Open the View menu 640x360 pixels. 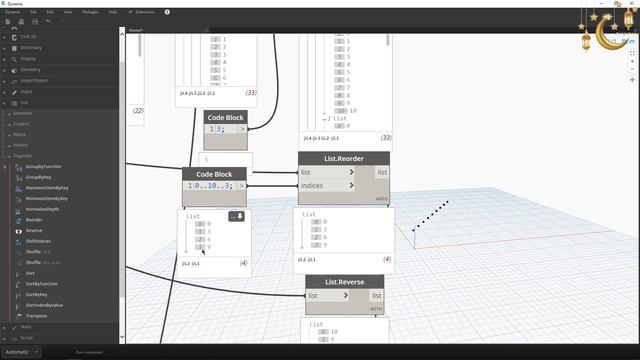tap(68, 12)
